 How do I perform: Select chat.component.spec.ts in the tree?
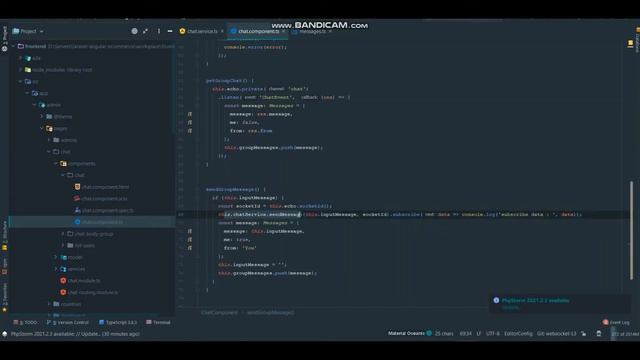pyautogui.click(x=108, y=211)
